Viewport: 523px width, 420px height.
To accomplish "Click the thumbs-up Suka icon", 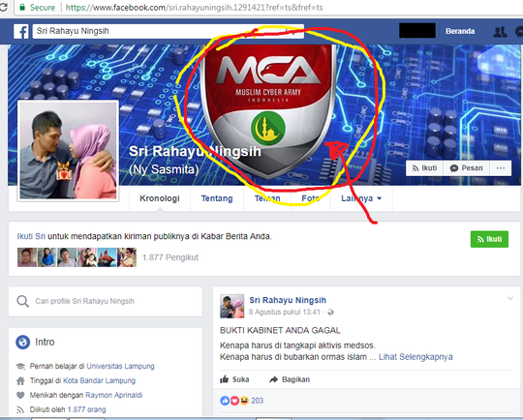I will click(225, 379).
